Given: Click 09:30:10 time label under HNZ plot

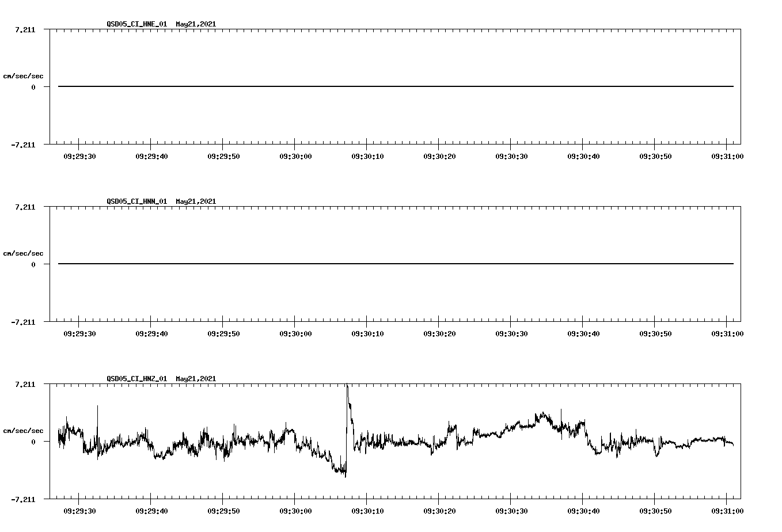Looking at the screenshot, I should [x=367, y=511].
